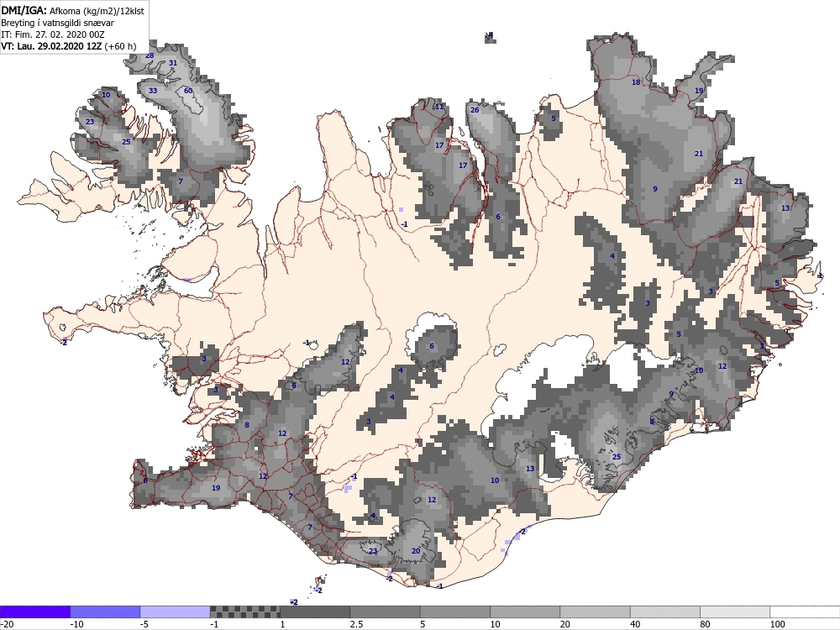
Task: Click the map value '18' in the northeast
Action: (x=636, y=82)
